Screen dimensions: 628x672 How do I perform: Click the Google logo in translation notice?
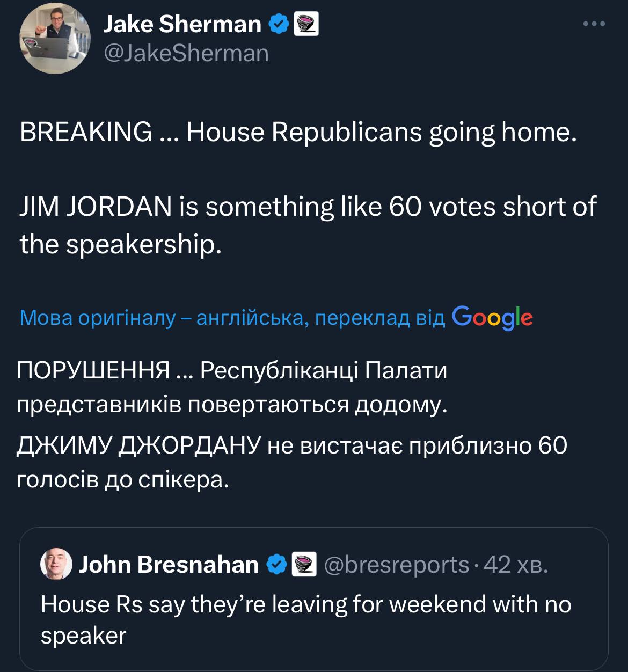492,318
